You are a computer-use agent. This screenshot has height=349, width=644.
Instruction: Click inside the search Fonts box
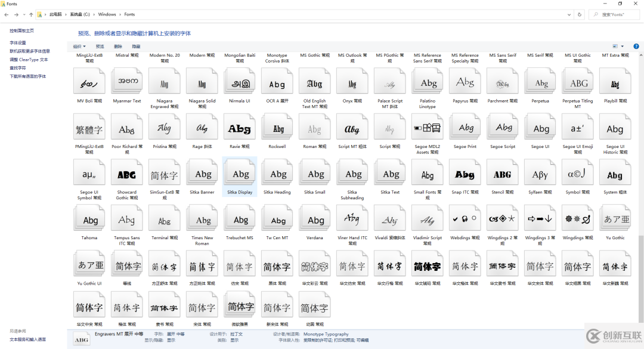pos(614,14)
